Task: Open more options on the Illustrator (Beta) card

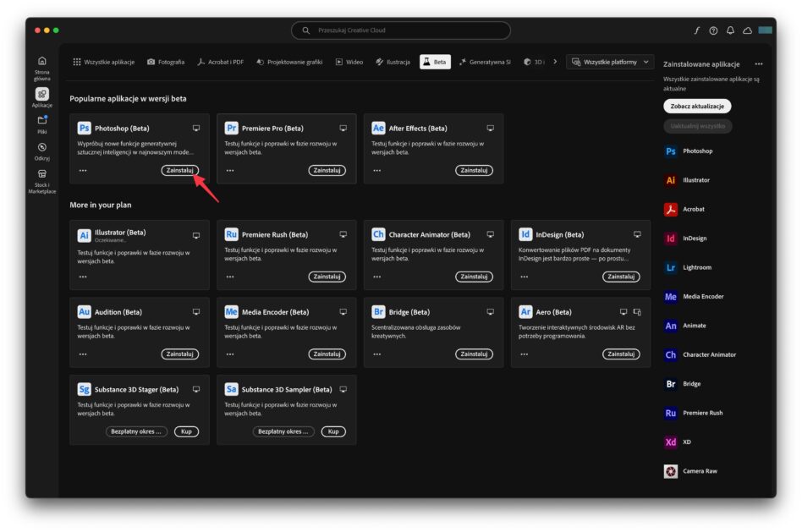Action: click(83, 277)
